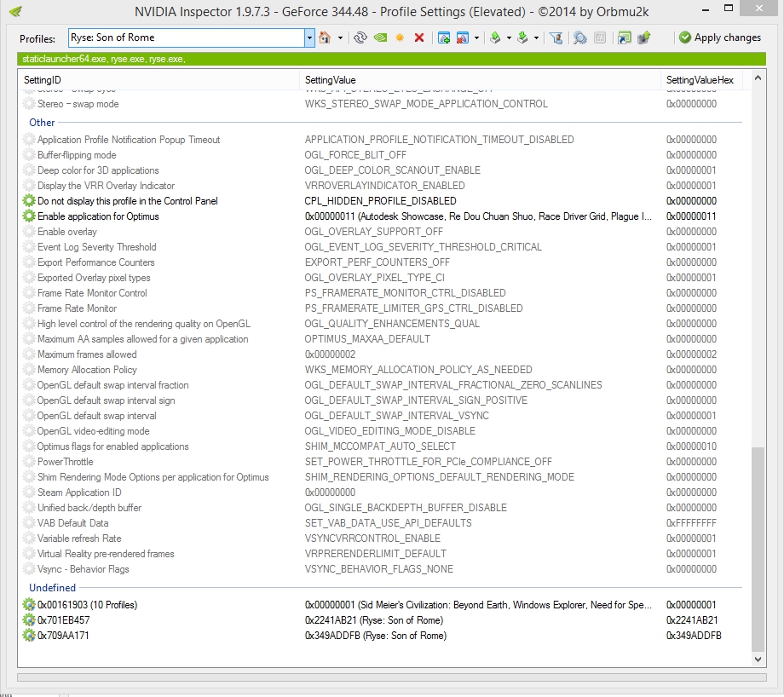The width and height of the screenshot is (784, 697).
Task: Click the Apply changes button
Action: pyautogui.click(x=720, y=37)
